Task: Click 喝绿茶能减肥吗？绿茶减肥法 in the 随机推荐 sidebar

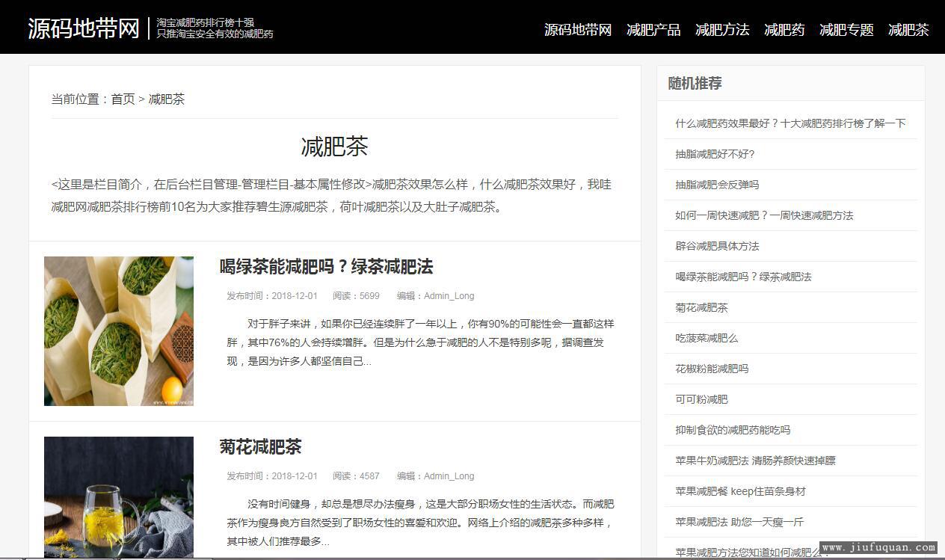Action: [743, 277]
